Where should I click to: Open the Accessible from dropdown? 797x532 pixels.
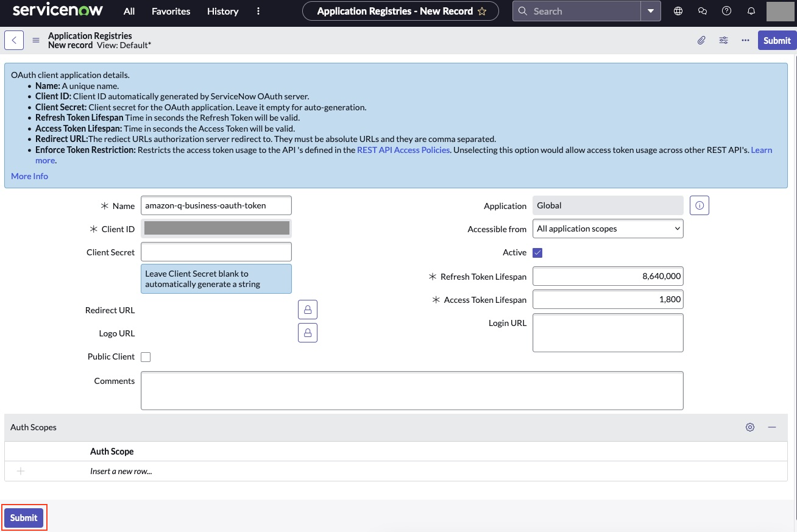click(x=608, y=229)
